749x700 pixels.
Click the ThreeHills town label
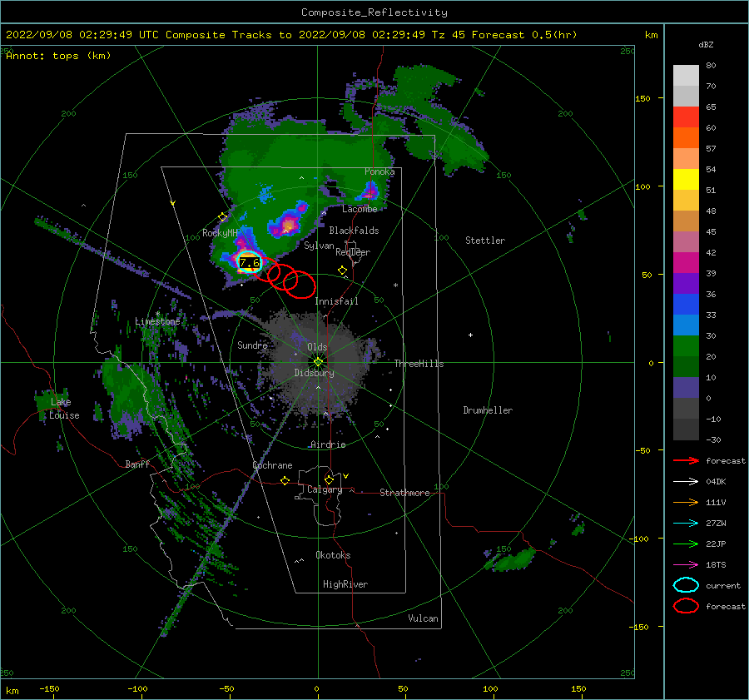click(419, 364)
